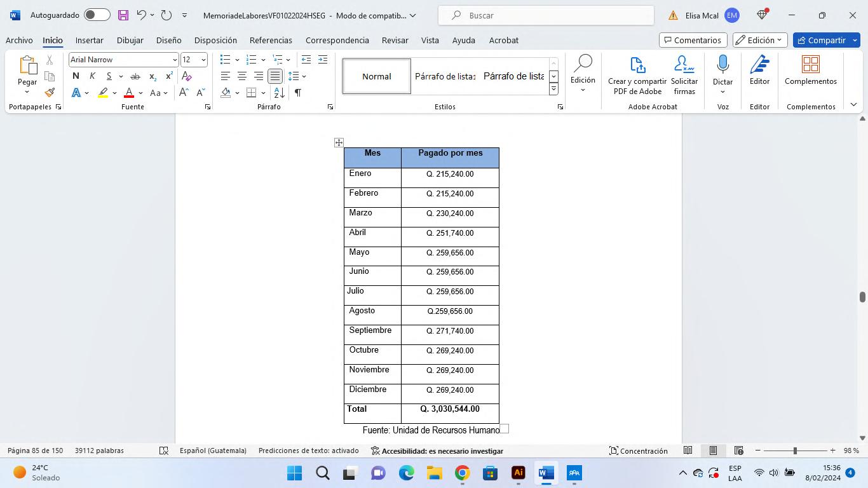Apply the text highlight color

(x=103, y=93)
